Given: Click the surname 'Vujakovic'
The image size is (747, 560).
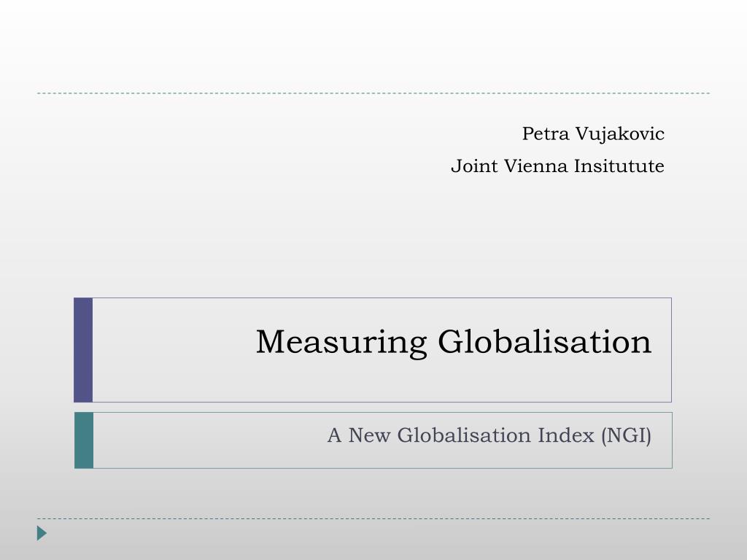Looking at the screenshot, I should tap(620, 134).
